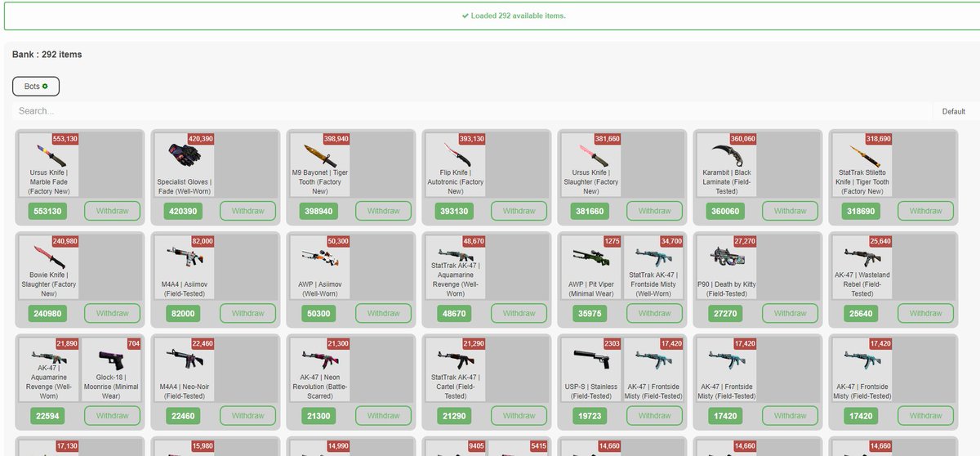This screenshot has width=980, height=456.
Task: Choose the Glock-18 Moonrise thumbnail
Action: pos(112,369)
